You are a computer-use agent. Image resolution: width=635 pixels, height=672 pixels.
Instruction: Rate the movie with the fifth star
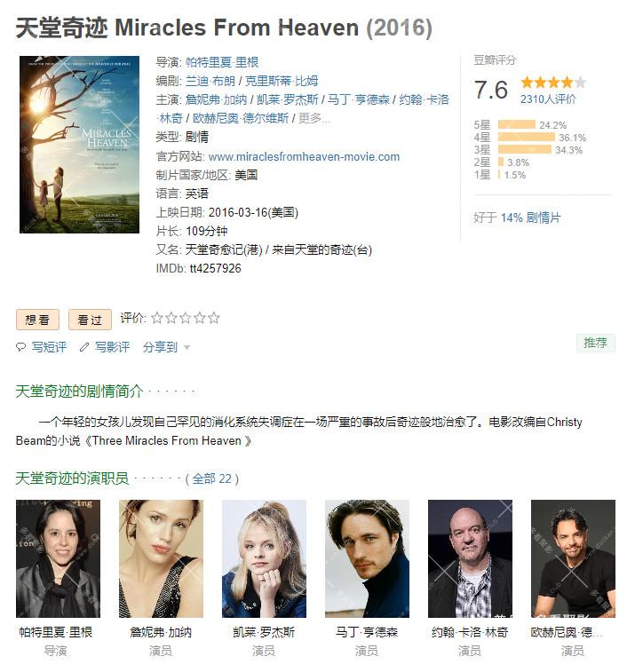pyautogui.click(x=213, y=318)
